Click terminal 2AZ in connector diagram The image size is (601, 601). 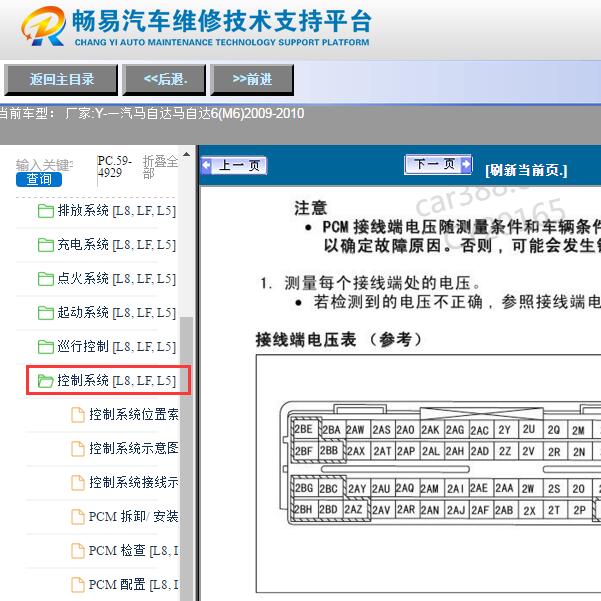pos(353,509)
